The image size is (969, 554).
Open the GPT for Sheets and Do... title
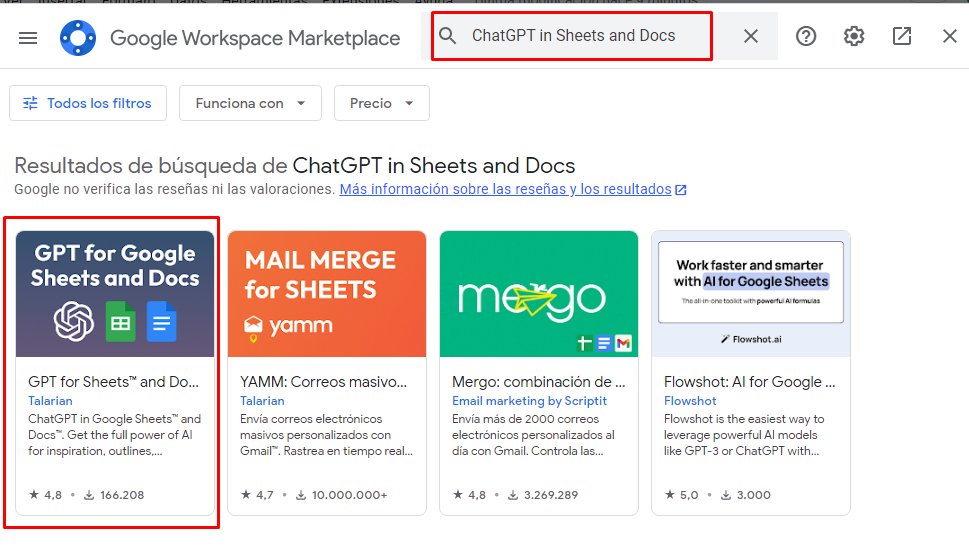(114, 381)
